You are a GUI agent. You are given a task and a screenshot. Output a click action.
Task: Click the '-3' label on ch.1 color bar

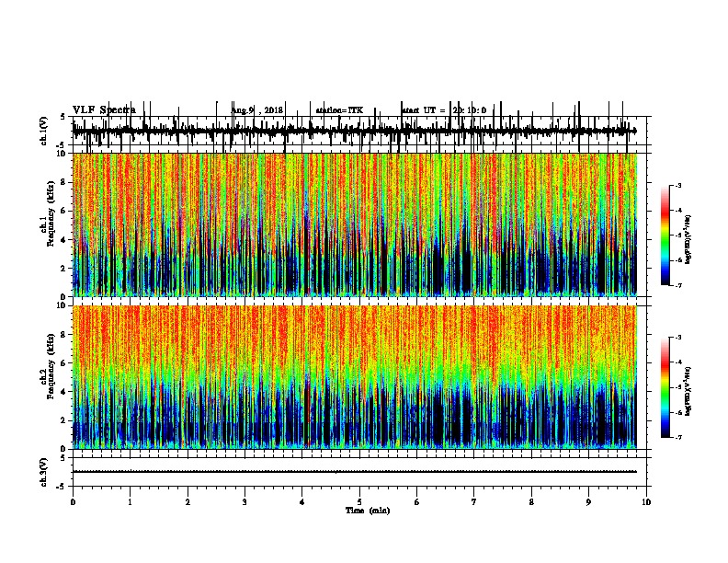tap(678, 186)
